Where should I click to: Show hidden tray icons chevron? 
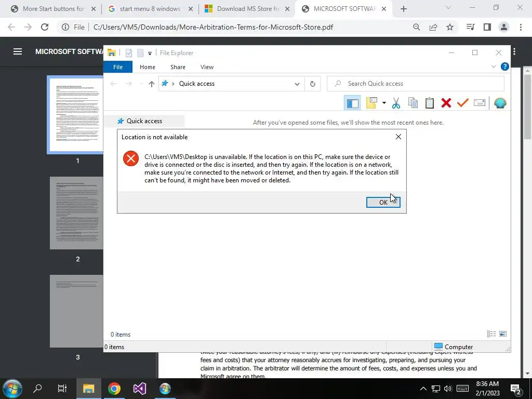[x=423, y=389]
